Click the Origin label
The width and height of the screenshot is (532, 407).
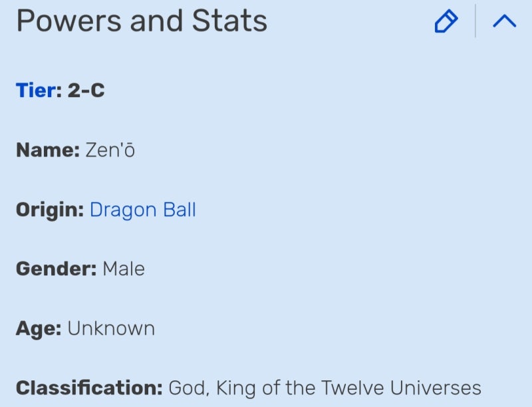click(x=50, y=210)
